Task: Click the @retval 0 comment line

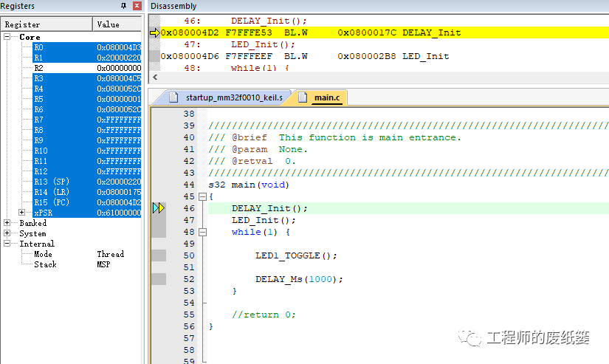Action: click(252, 161)
